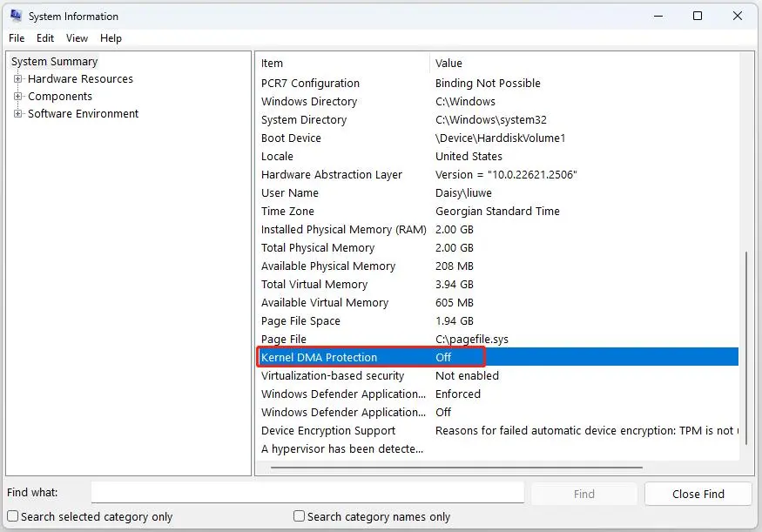Select the Device Encryption Support row
The height and width of the screenshot is (532, 762).
pos(497,431)
